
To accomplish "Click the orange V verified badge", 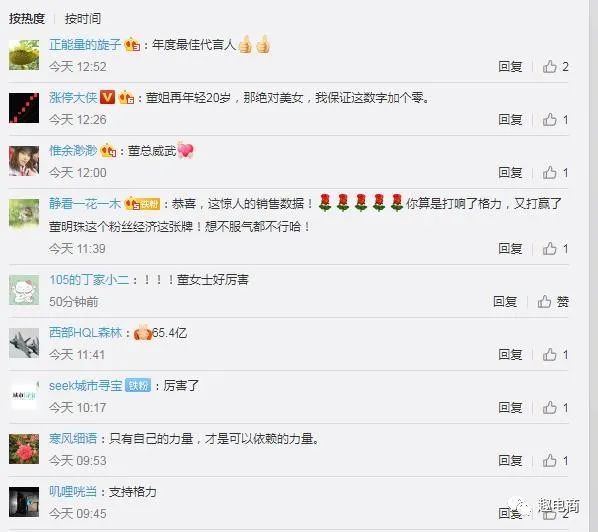I will tap(107, 97).
